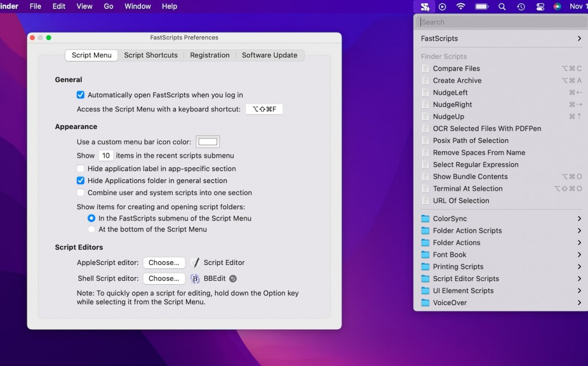Viewport: 588px width, 366px height.
Task: Run the Compare Files script
Action: coord(456,68)
